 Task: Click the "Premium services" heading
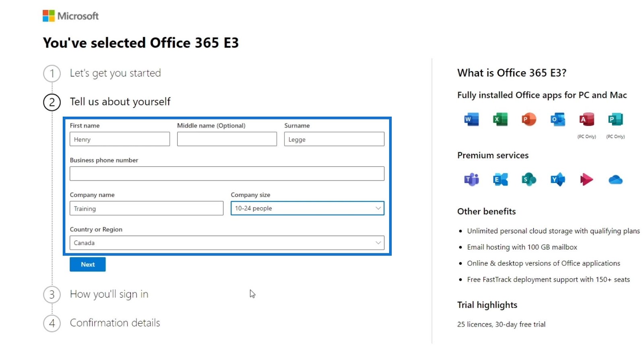click(x=493, y=155)
